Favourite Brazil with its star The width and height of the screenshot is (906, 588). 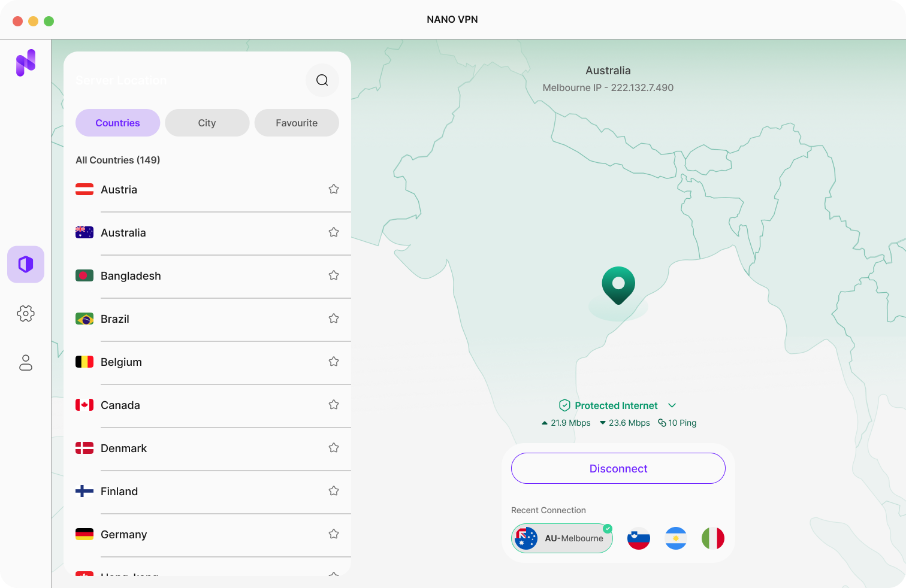(x=334, y=319)
